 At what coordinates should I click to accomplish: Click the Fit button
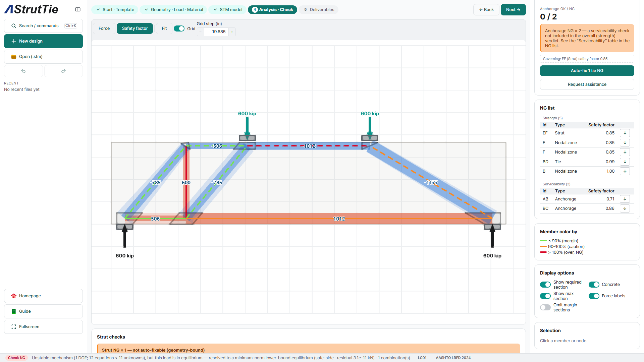pos(164,28)
